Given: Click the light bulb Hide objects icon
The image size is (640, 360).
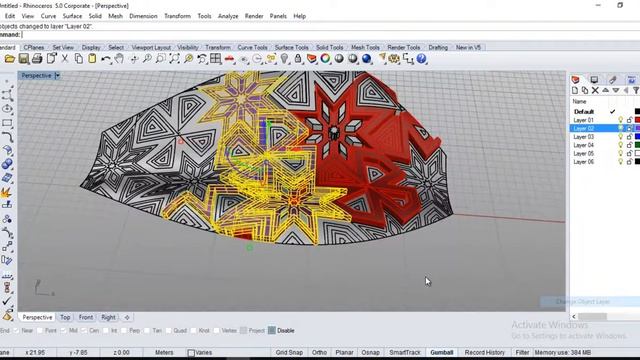Looking at the screenshot, I should (x=284, y=59).
